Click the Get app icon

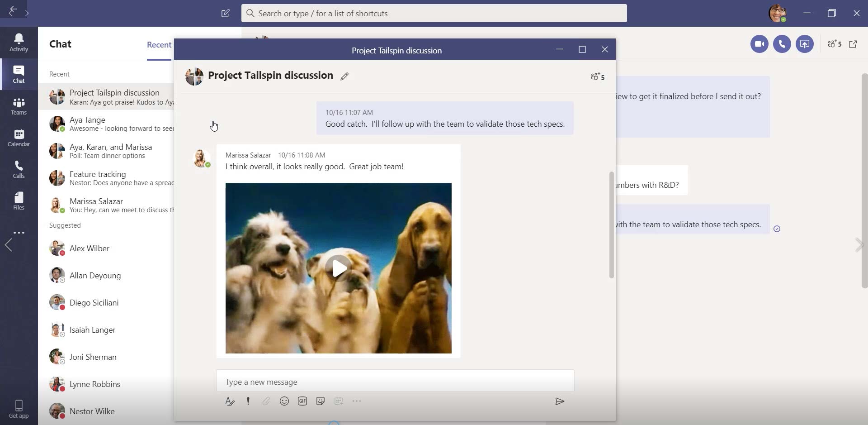click(x=19, y=409)
